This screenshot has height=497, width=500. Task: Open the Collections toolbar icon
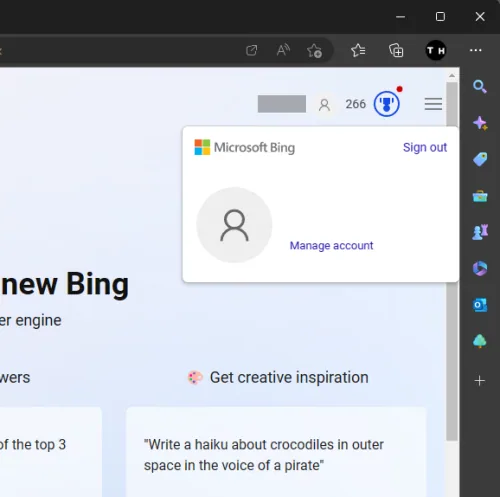coord(396,50)
